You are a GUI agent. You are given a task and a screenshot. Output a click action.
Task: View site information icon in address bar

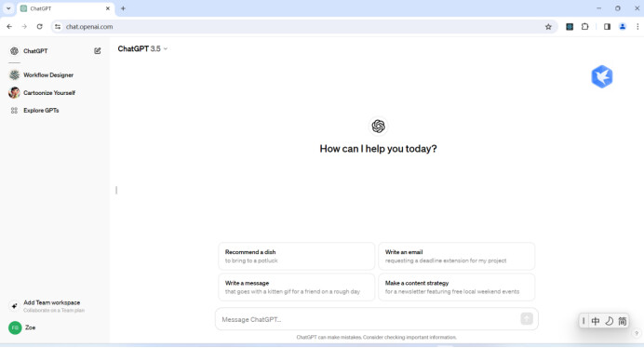click(x=58, y=27)
